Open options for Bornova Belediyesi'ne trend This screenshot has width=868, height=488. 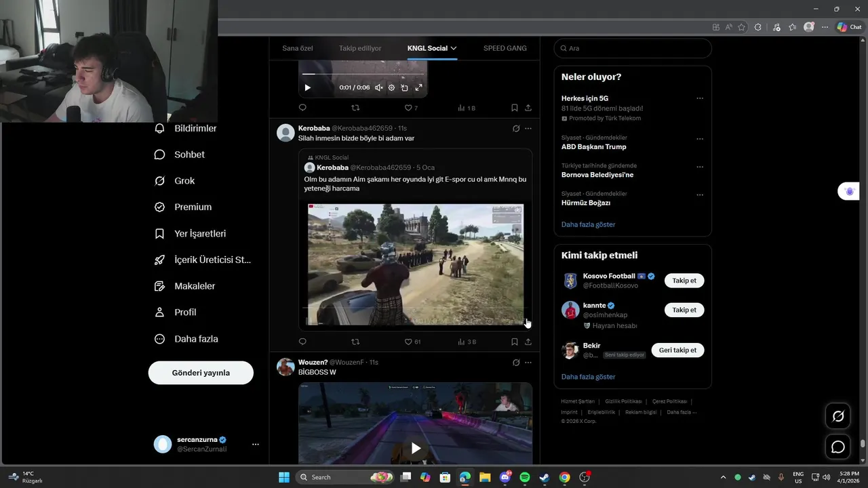700,167
